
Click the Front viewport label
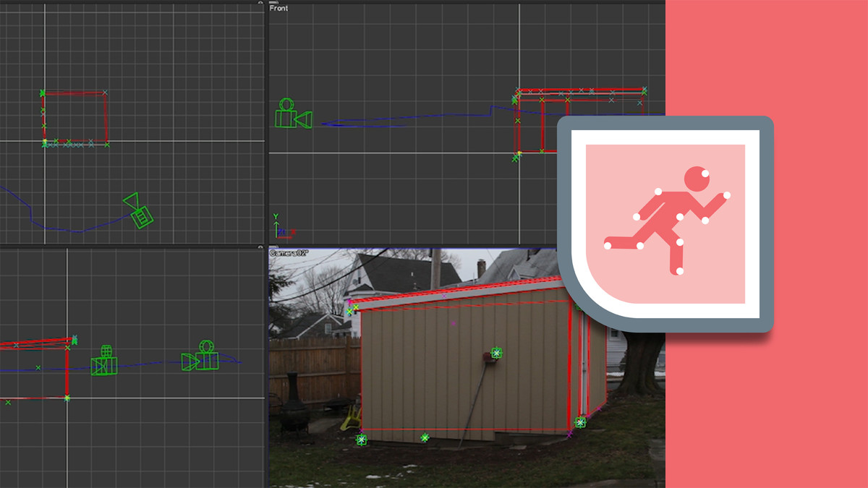point(278,8)
